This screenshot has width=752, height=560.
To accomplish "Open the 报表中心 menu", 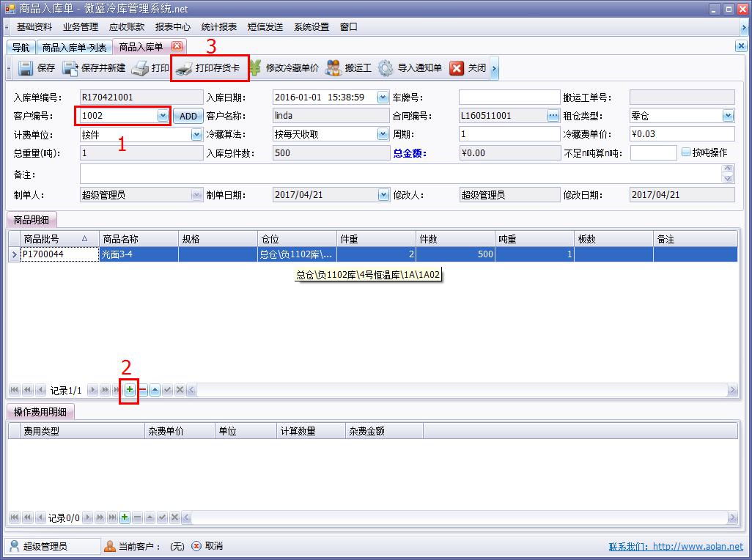I will pyautogui.click(x=172, y=27).
